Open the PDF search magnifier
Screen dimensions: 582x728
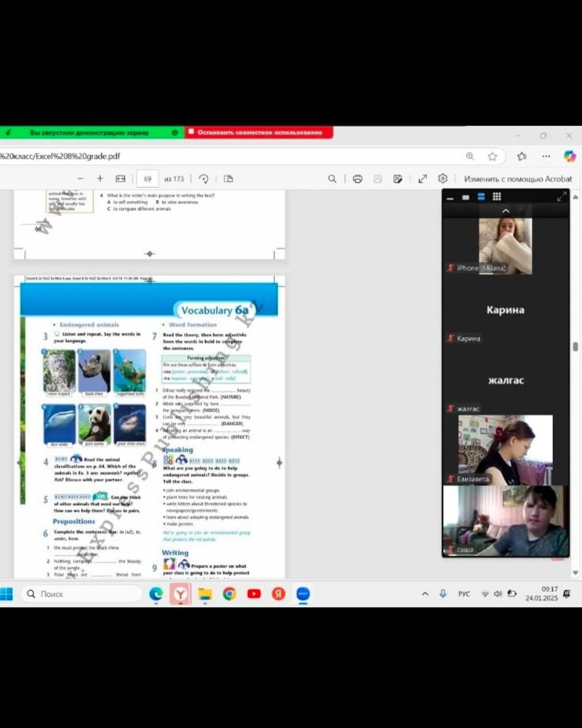pyautogui.click(x=332, y=179)
